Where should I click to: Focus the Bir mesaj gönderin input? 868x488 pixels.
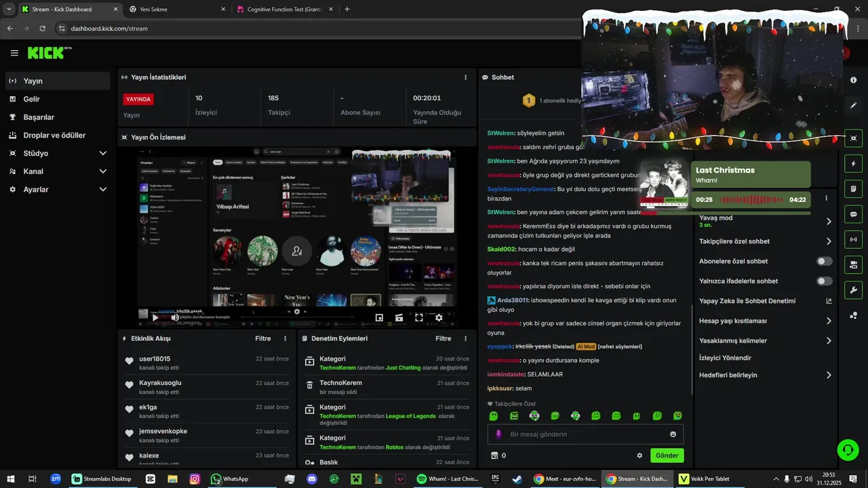tap(585, 434)
